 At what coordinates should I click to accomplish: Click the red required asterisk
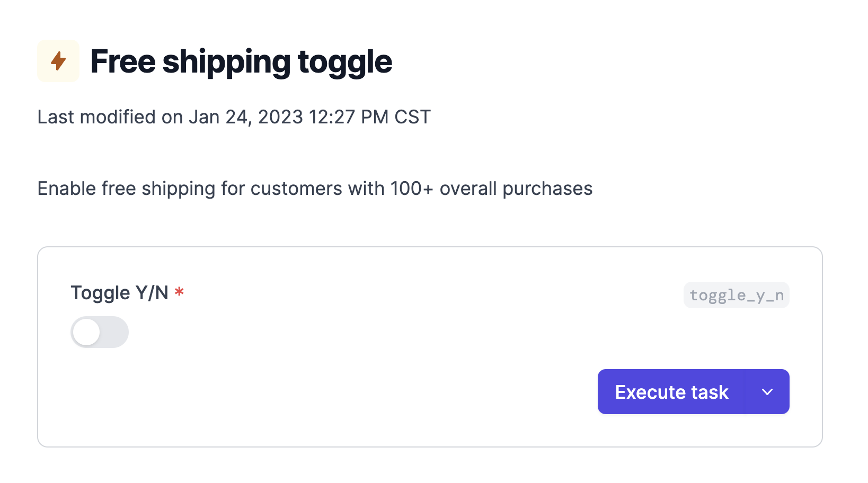pos(180,291)
